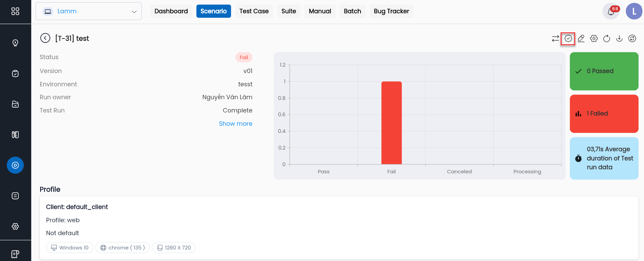Go back using the circled arrow
This screenshot has width=644, height=261.
(45, 38)
